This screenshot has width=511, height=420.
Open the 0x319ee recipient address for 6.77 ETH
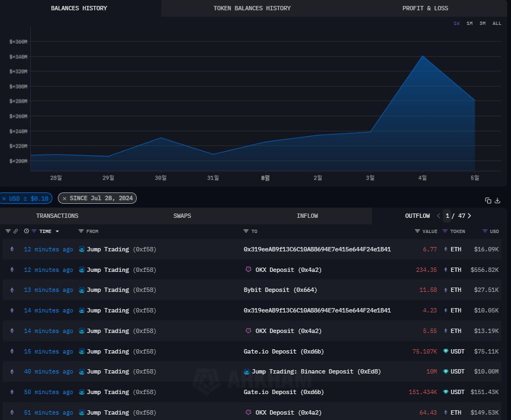click(x=317, y=249)
